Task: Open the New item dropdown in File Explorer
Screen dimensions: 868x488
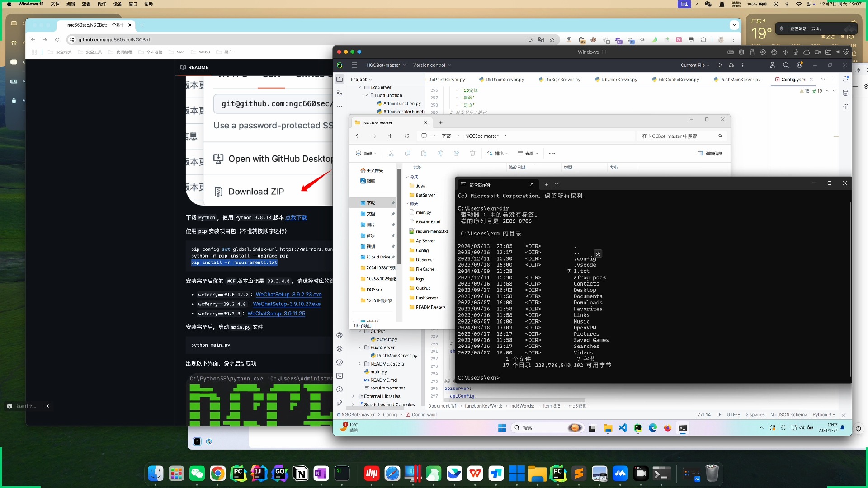Action: (x=366, y=154)
